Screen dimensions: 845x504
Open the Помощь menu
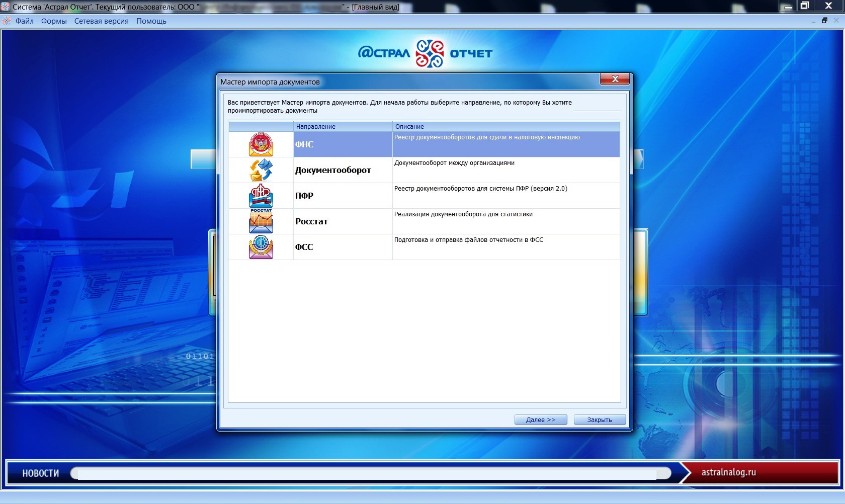pyautogui.click(x=151, y=21)
